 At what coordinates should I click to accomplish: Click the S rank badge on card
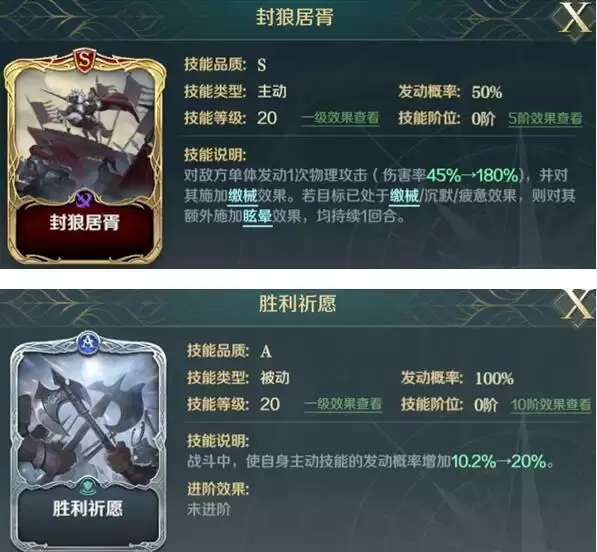[x=85, y=60]
